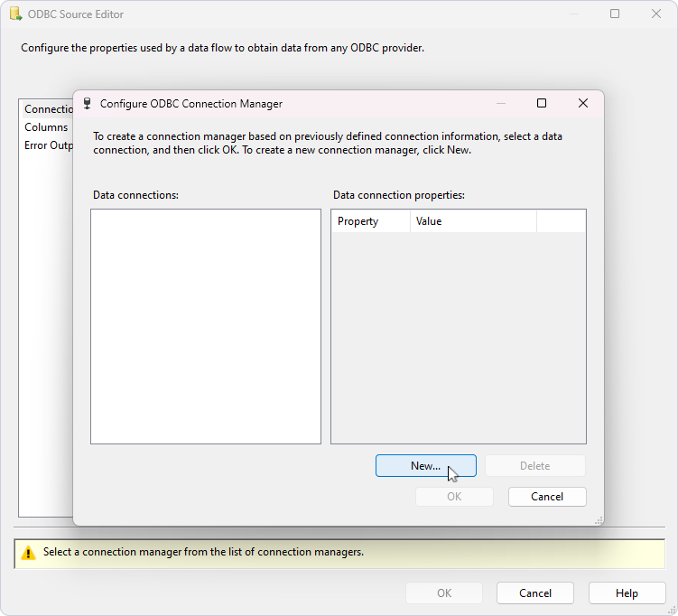Switch to the Error Output page
The height and width of the screenshot is (616, 678).
point(49,145)
